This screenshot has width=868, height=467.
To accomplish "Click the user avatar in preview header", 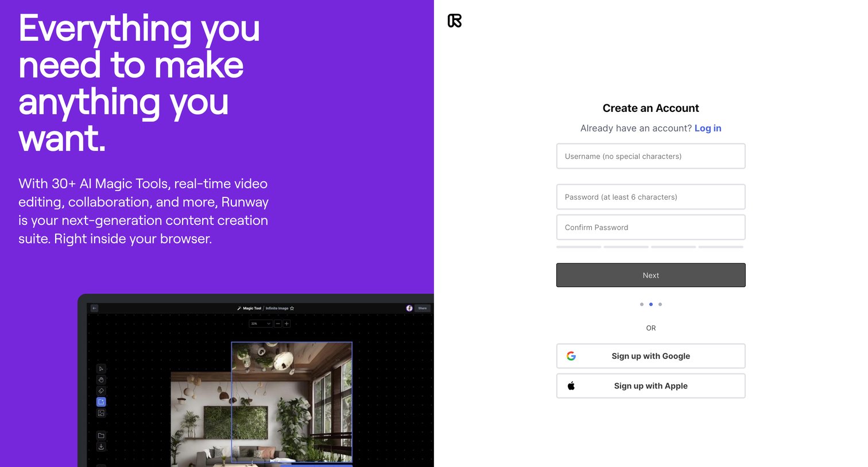I will [409, 308].
